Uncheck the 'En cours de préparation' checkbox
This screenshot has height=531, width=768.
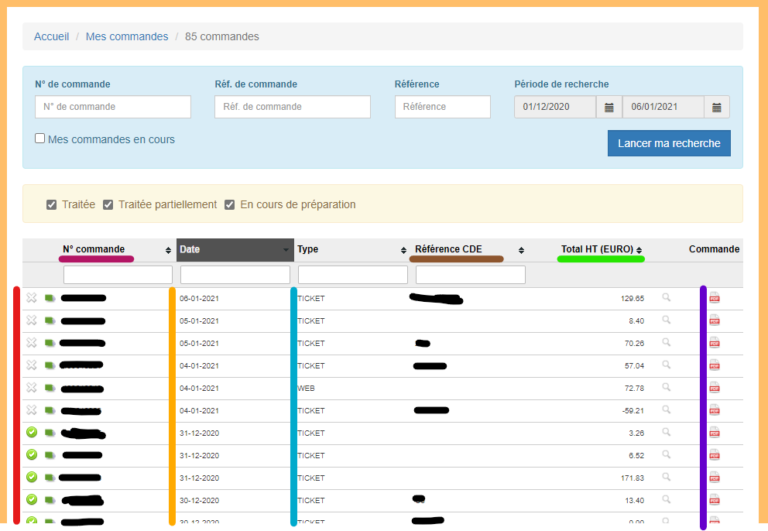(230, 205)
